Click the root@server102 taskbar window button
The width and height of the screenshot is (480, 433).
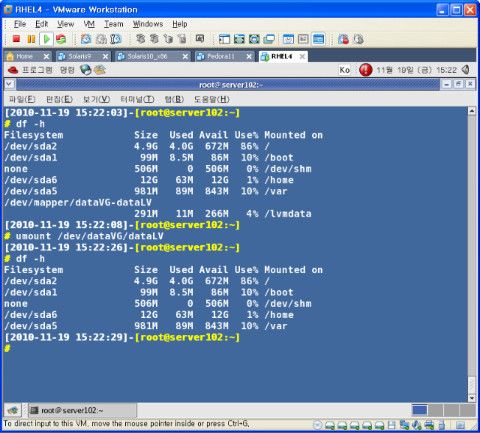[82, 410]
